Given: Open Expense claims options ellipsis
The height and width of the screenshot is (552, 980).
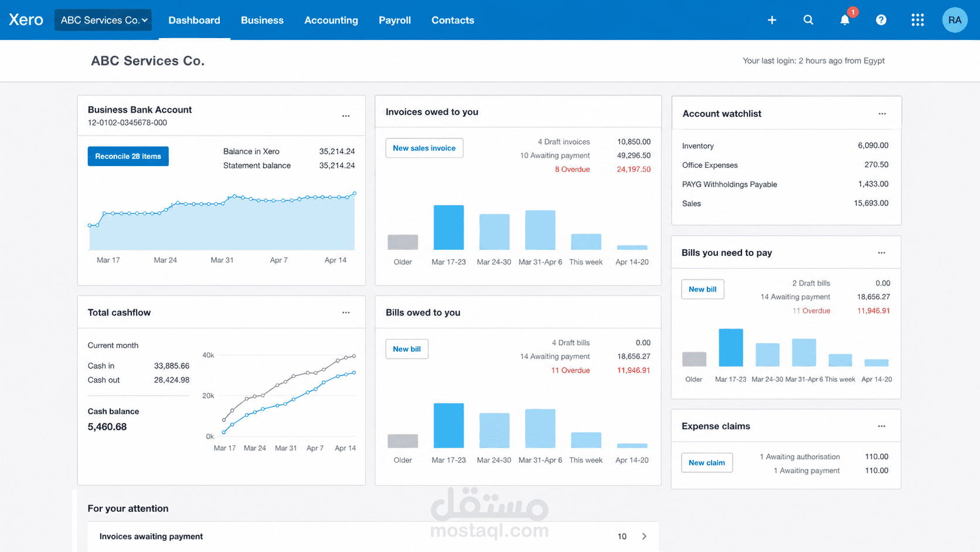Looking at the screenshot, I should [882, 426].
